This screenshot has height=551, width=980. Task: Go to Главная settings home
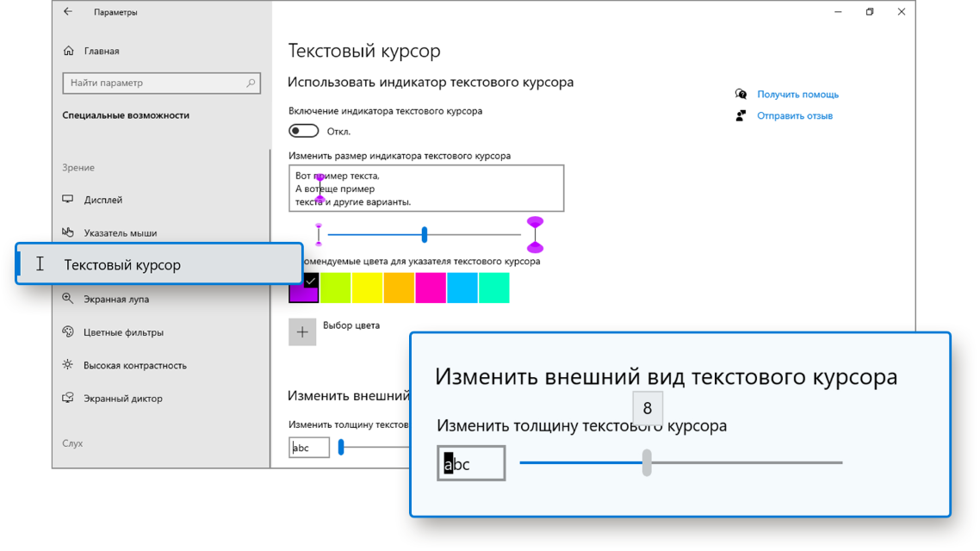(x=102, y=52)
